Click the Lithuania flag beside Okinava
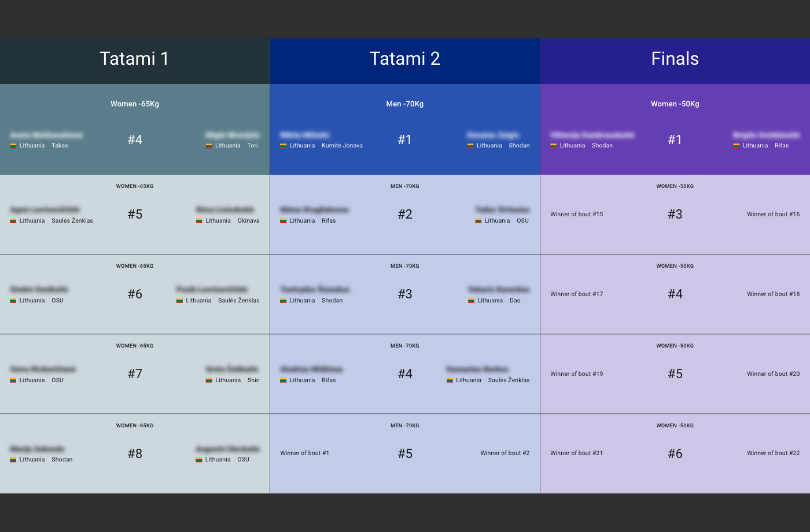This screenshot has height=532, width=810. pos(199,221)
